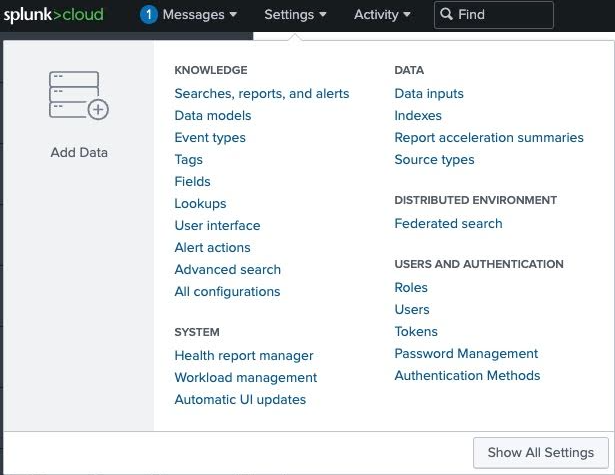615x475 pixels.
Task: Open Health report manager
Action: (243, 355)
